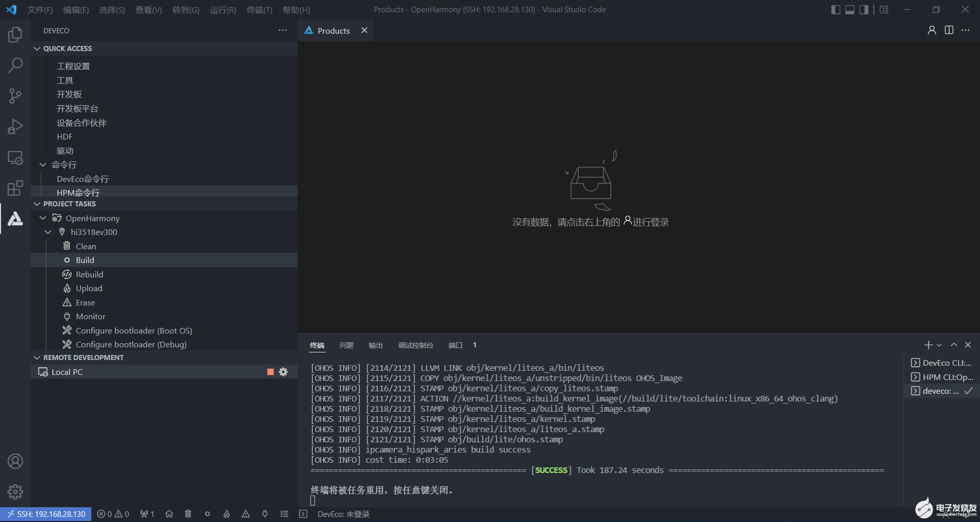
Task: Open editor More Actions menu
Action: 965,30
